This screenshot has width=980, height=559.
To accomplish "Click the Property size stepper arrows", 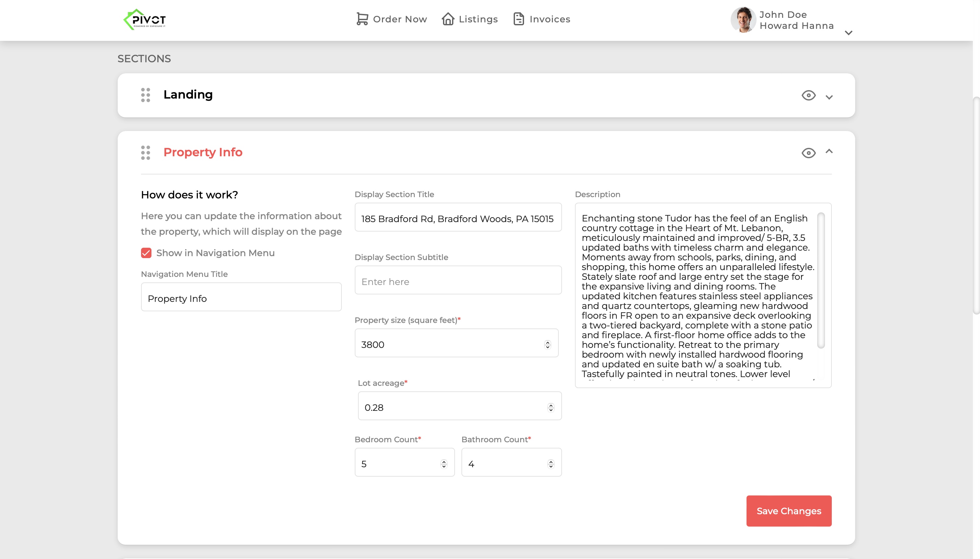I will point(547,344).
